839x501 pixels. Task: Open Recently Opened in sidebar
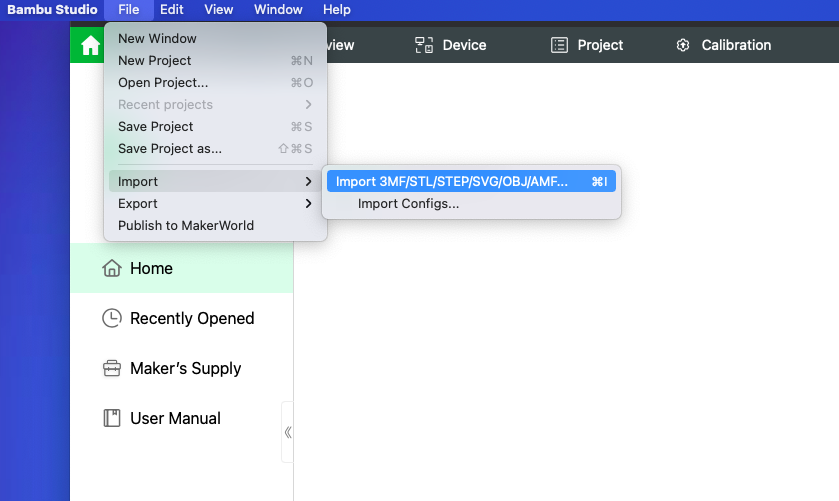coord(182,318)
